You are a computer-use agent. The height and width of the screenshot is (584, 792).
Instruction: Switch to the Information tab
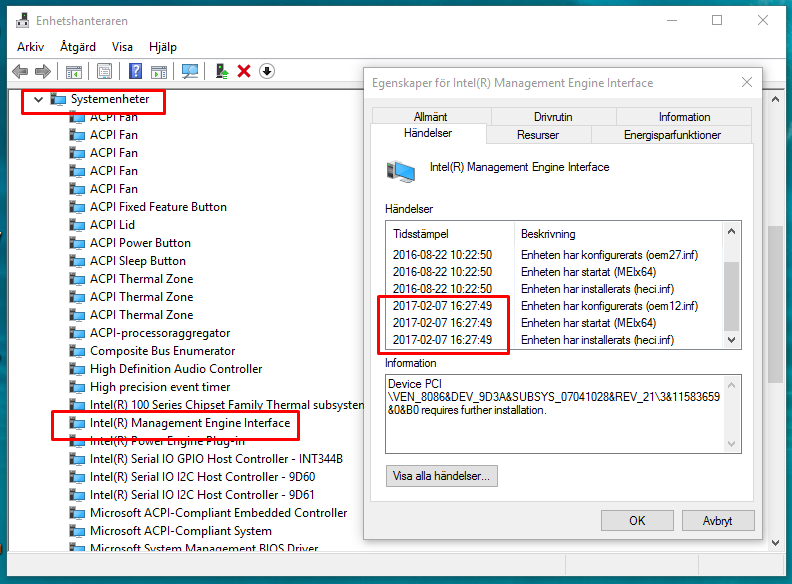[x=684, y=117]
